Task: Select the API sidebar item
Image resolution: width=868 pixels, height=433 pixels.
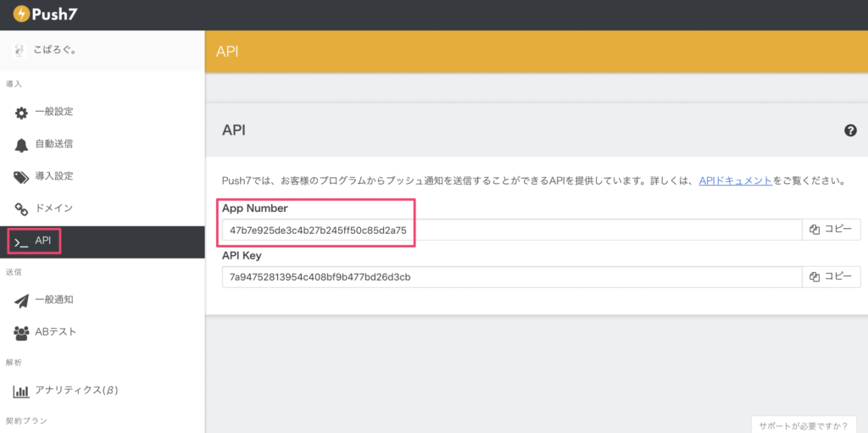Action: pos(103,242)
